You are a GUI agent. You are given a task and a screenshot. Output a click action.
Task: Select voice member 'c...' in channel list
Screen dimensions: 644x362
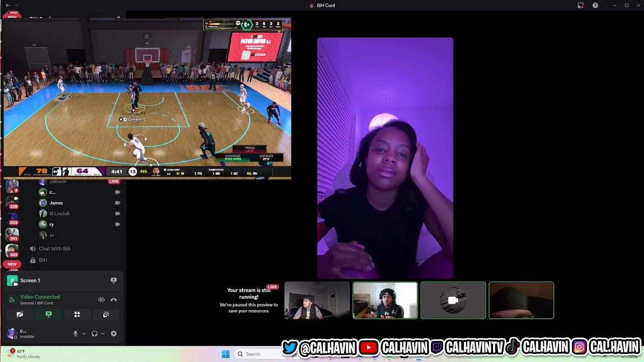point(52,192)
